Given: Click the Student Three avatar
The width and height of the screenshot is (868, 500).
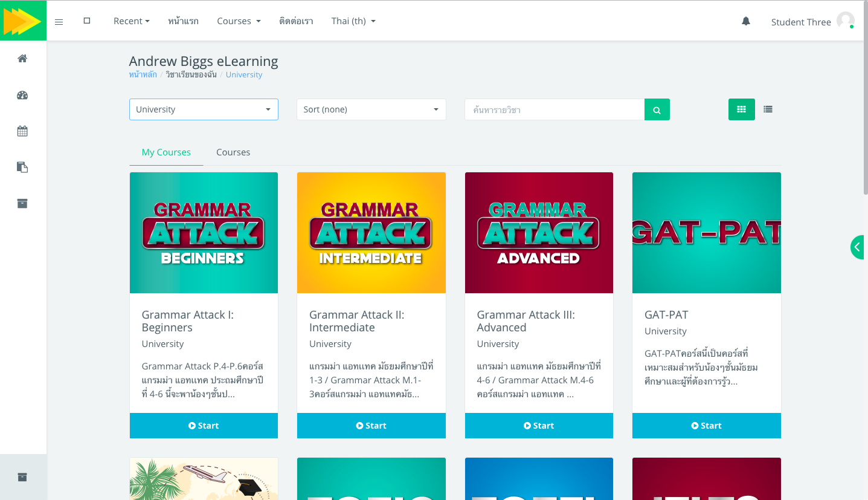Looking at the screenshot, I should click(x=846, y=21).
